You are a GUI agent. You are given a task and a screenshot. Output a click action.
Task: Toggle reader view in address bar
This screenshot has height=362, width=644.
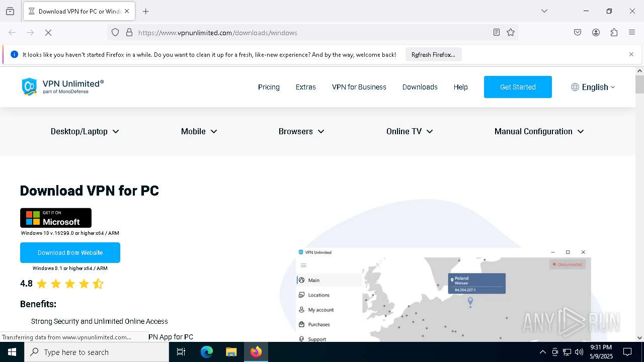(x=497, y=33)
